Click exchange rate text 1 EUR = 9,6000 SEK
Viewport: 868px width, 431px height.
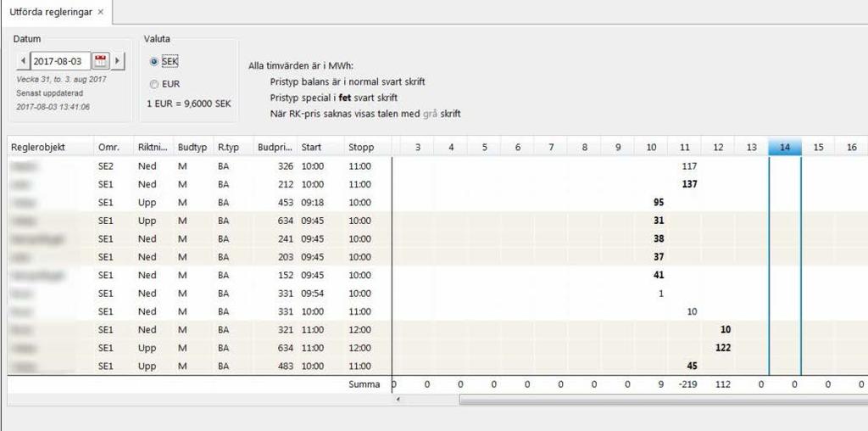(x=189, y=104)
